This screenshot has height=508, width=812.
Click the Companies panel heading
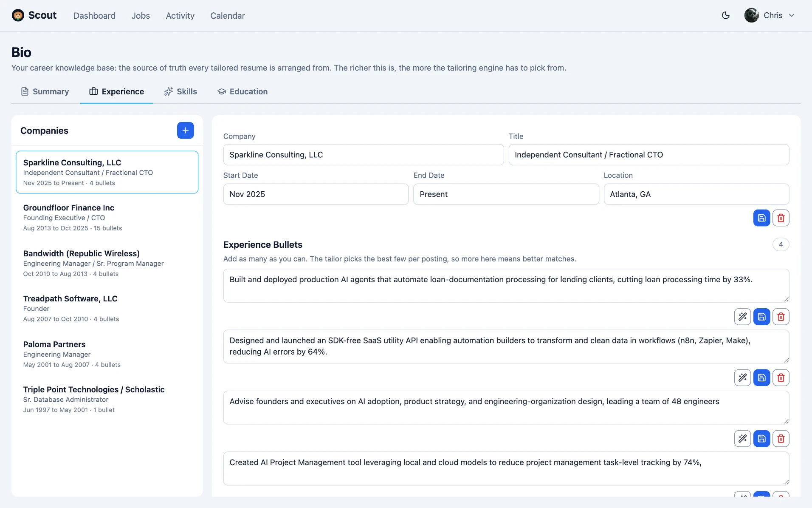click(44, 131)
